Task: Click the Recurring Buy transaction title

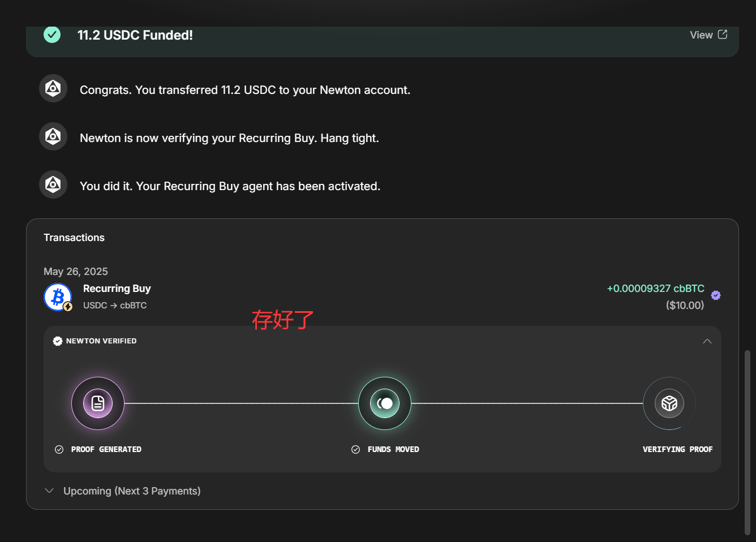Action: click(117, 289)
